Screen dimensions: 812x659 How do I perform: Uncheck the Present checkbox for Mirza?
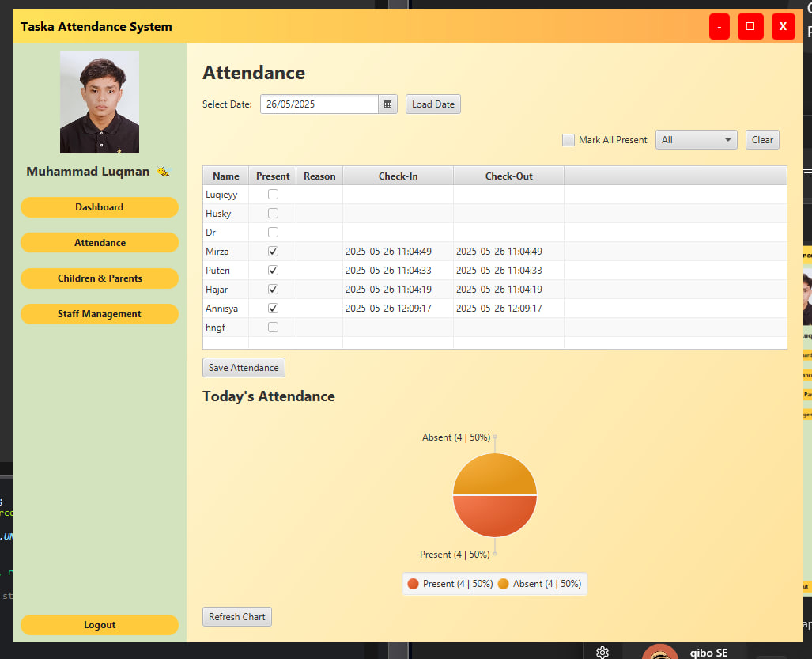click(273, 252)
